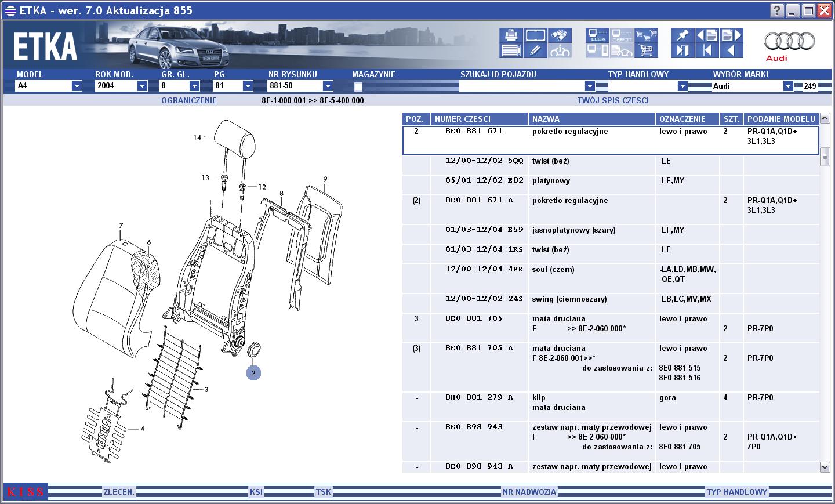Click callout number 9 in the diagram
Viewport: 835px width, 504px height.
click(x=325, y=179)
